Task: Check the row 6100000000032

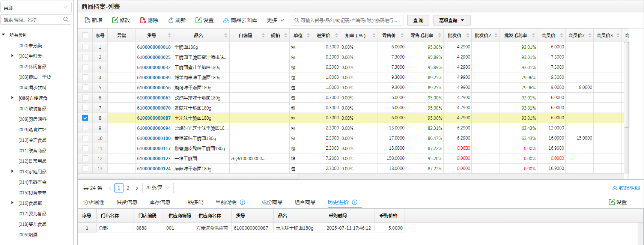Action: tap(85, 67)
